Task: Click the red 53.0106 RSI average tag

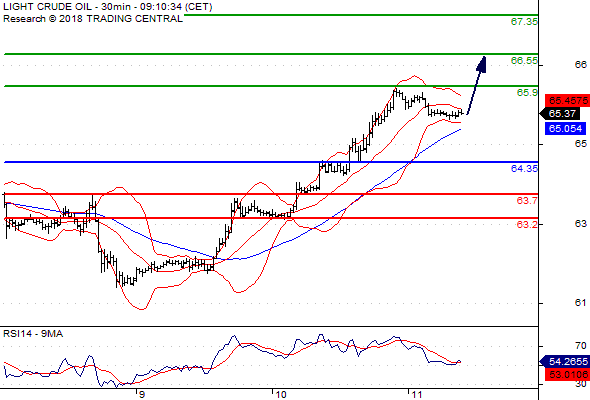Action: [567, 374]
